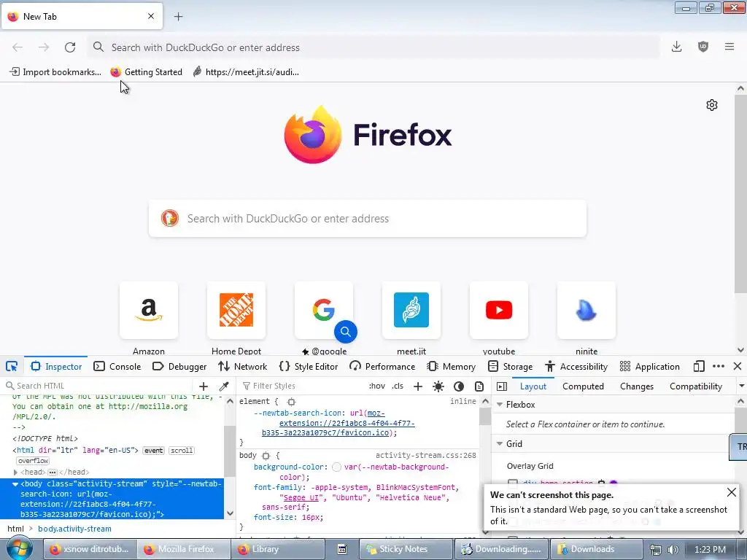Click the Filter Styles field
The image size is (747, 560).
point(300,386)
